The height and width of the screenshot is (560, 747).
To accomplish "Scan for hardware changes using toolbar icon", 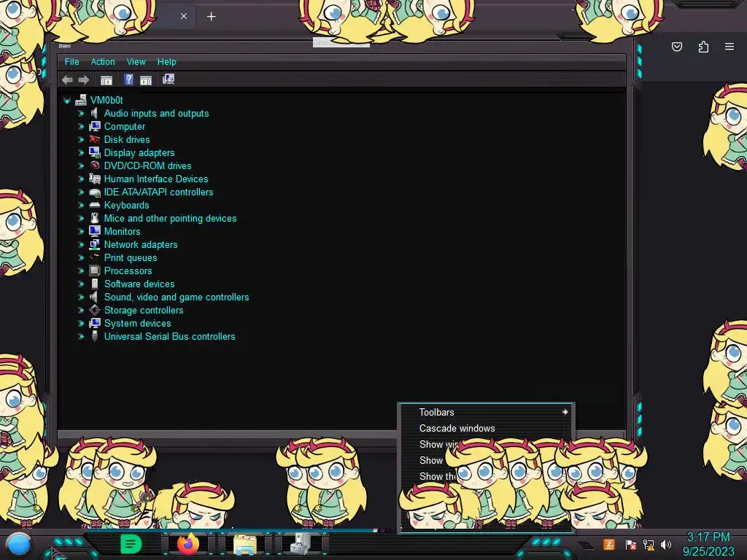I will (169, 79).
